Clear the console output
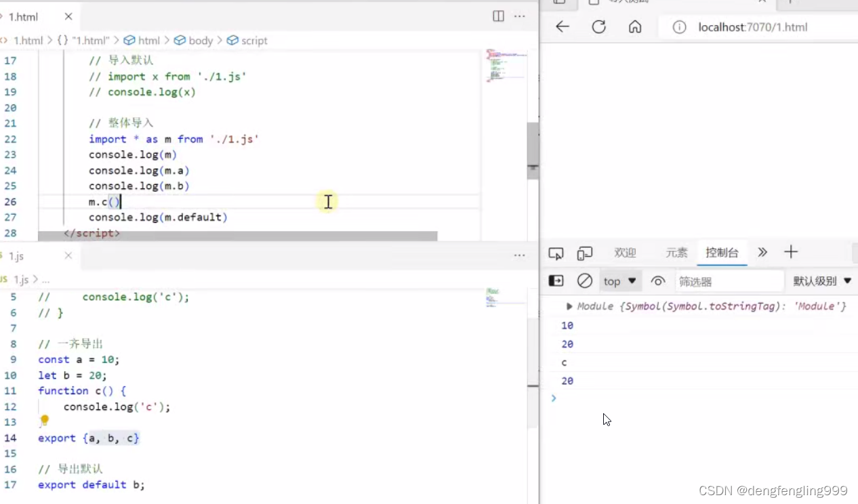The image size is (858, 504). click(585, 280)
